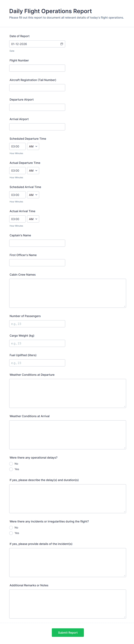Open the date picker calendar icon

62,44
